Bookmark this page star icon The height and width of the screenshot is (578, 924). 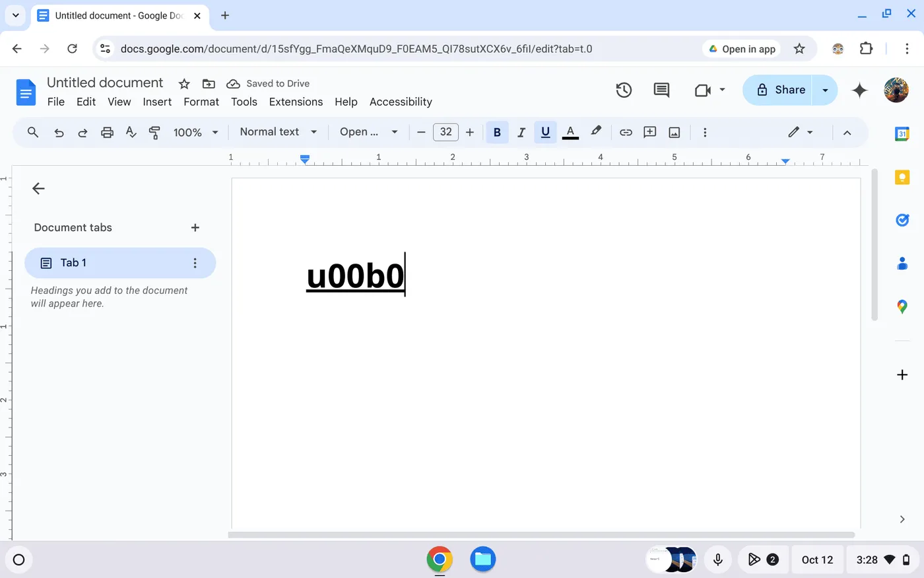point(799,49)
